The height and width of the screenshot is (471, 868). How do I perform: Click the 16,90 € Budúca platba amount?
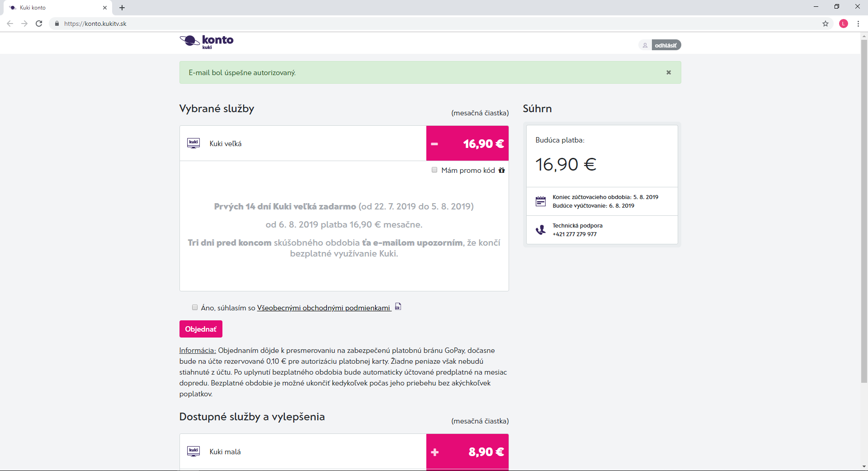(x=566, y=164)
